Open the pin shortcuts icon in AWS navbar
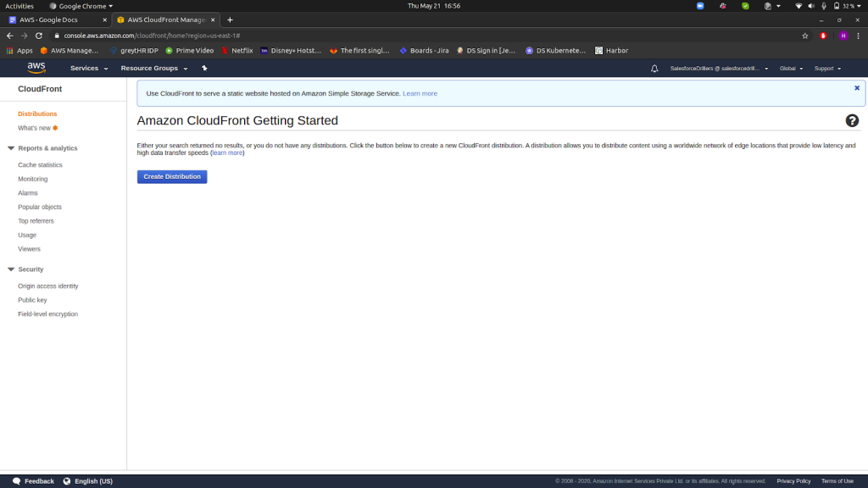 point(204,68)
